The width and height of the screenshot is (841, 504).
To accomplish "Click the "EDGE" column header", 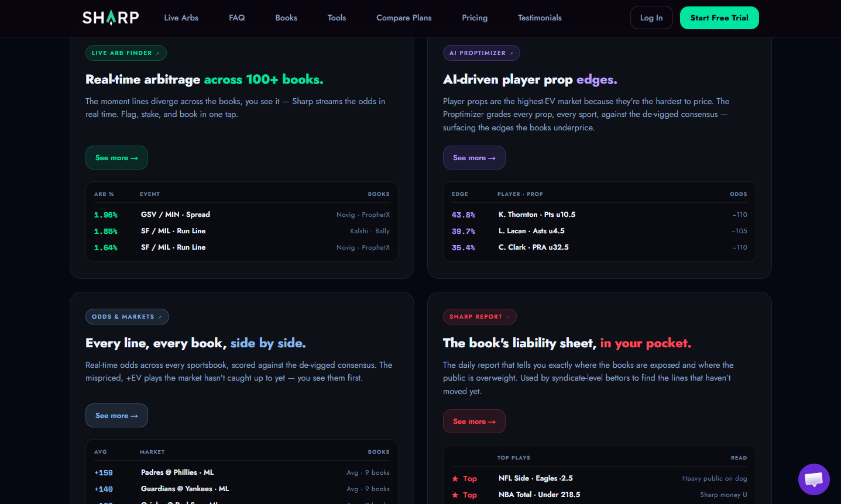I will coord(460,194).
